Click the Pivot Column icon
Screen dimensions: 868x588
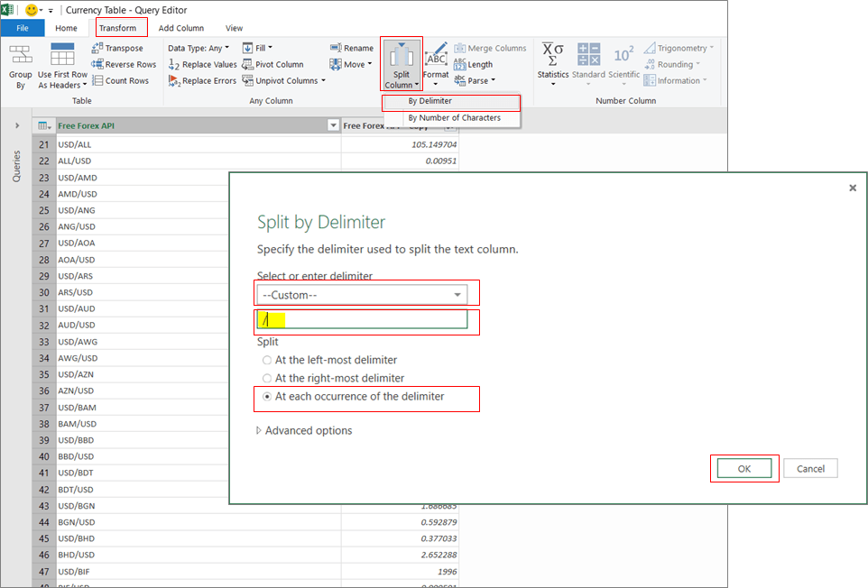(247, 64)
